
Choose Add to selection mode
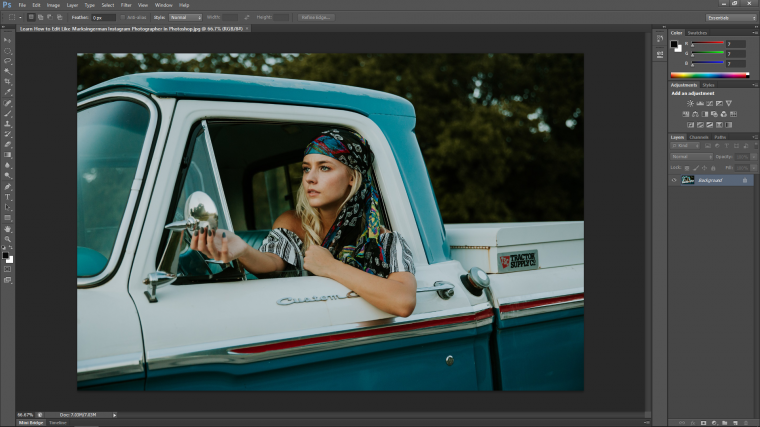[x=41, y=17]
